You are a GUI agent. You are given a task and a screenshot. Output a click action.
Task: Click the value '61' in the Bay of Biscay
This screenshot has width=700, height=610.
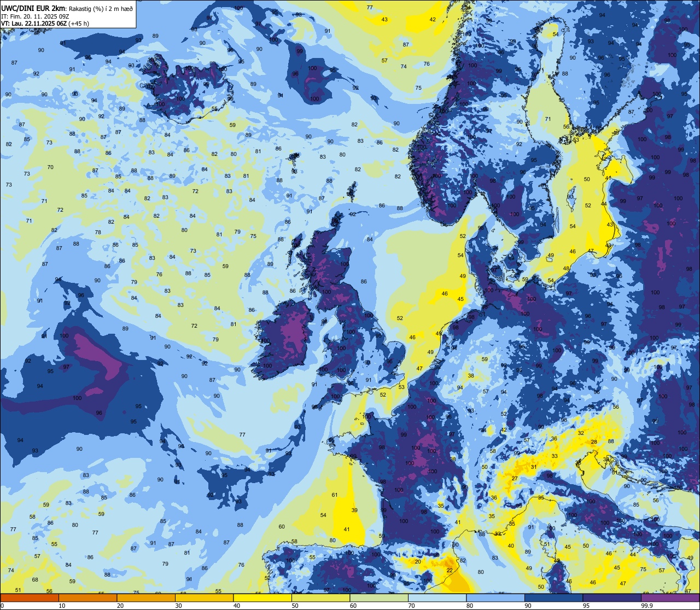335,495
